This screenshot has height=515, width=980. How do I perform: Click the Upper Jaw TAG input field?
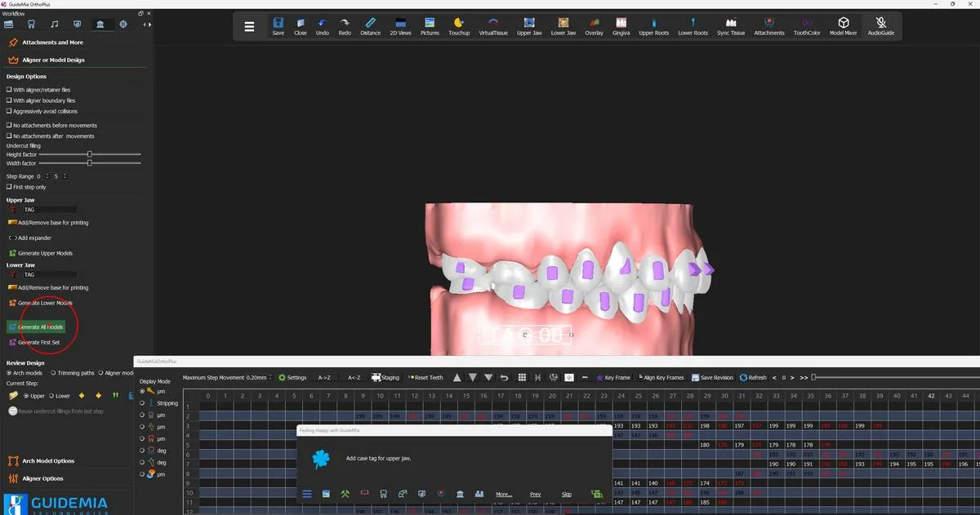click(49, 210)
